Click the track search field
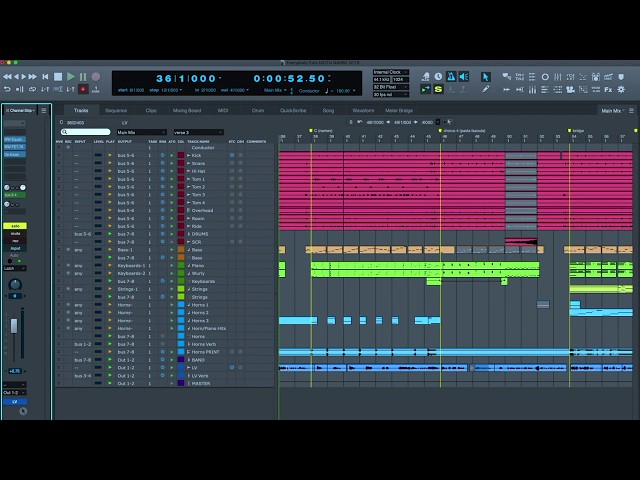This screenshot has height=480, width=640. [x=85, y=132]
